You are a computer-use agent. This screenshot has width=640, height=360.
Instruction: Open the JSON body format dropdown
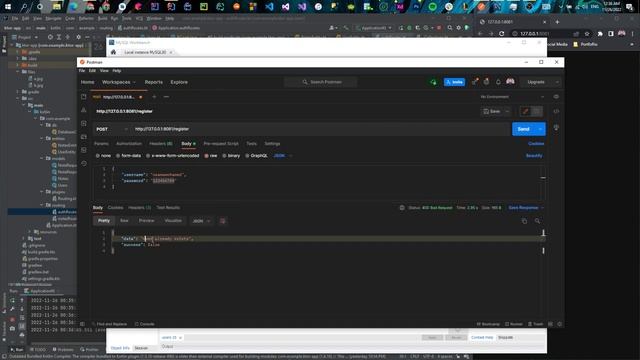[283, 156]
